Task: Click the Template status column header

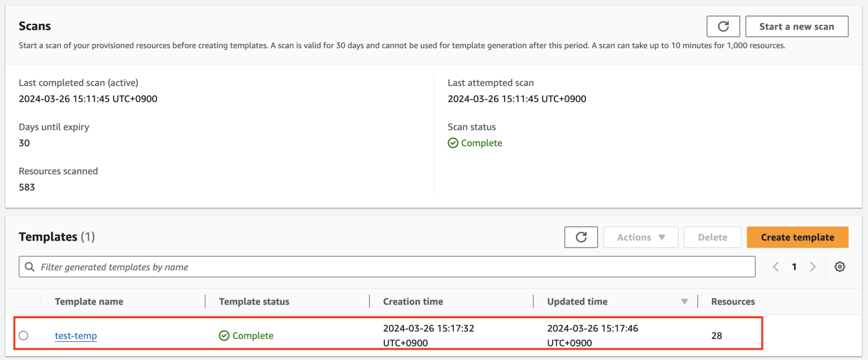Action: pos(254,301)
